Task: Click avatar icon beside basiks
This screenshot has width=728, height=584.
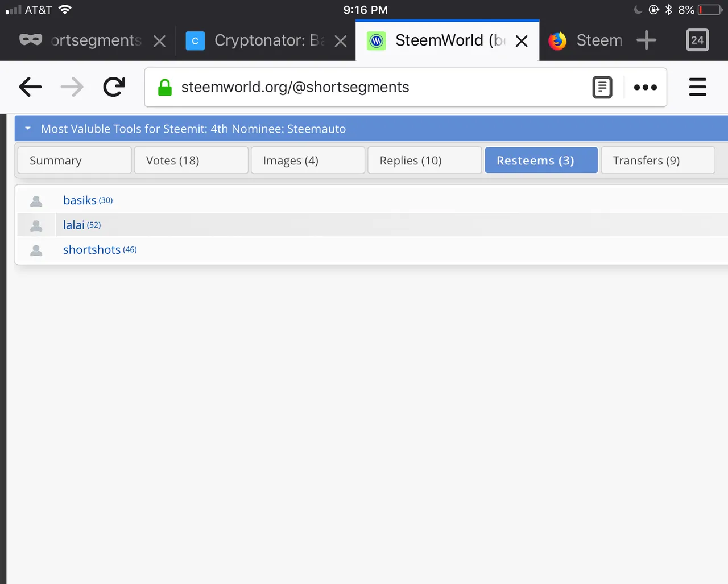Action: coord(36,201)
